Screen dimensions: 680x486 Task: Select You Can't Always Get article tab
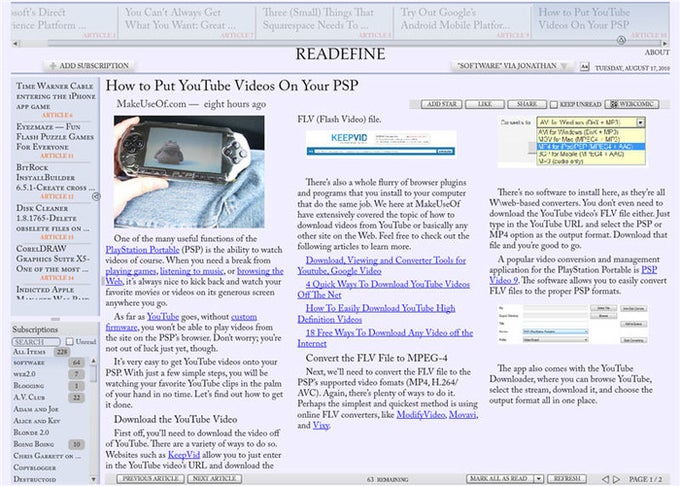point(186,21)
